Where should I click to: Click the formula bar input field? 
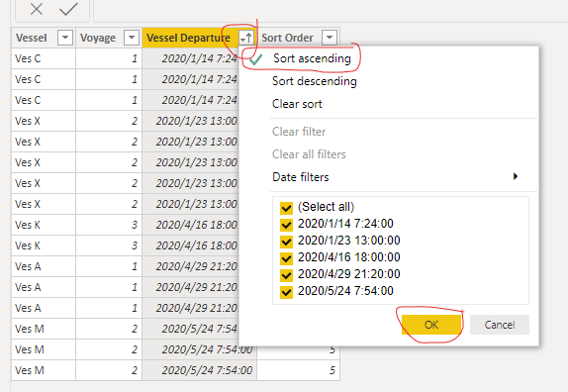click(331, 11)
